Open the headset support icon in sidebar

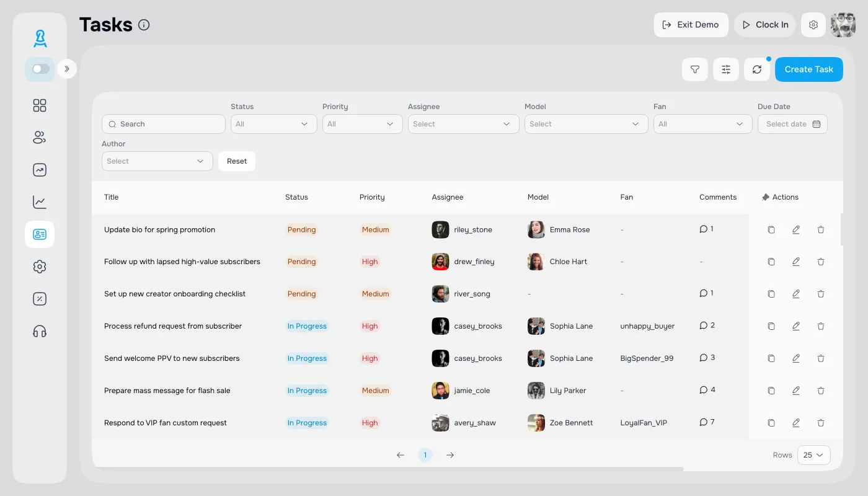tap(40, 331)
